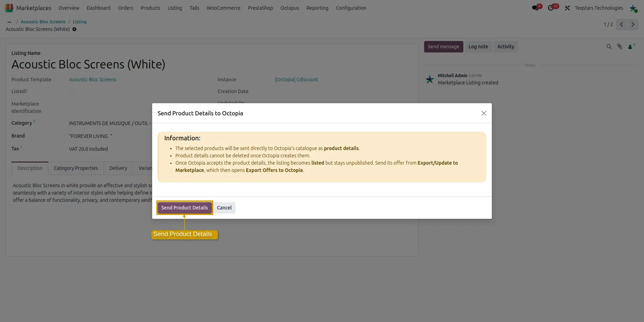Switch to the Description tab

click(x=30, y=168)
